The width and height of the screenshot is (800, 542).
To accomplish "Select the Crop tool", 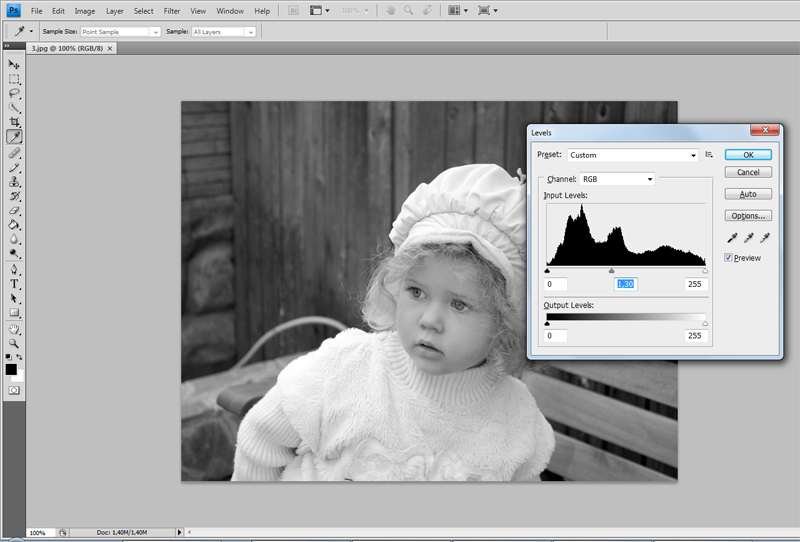I will coord(14,121).
